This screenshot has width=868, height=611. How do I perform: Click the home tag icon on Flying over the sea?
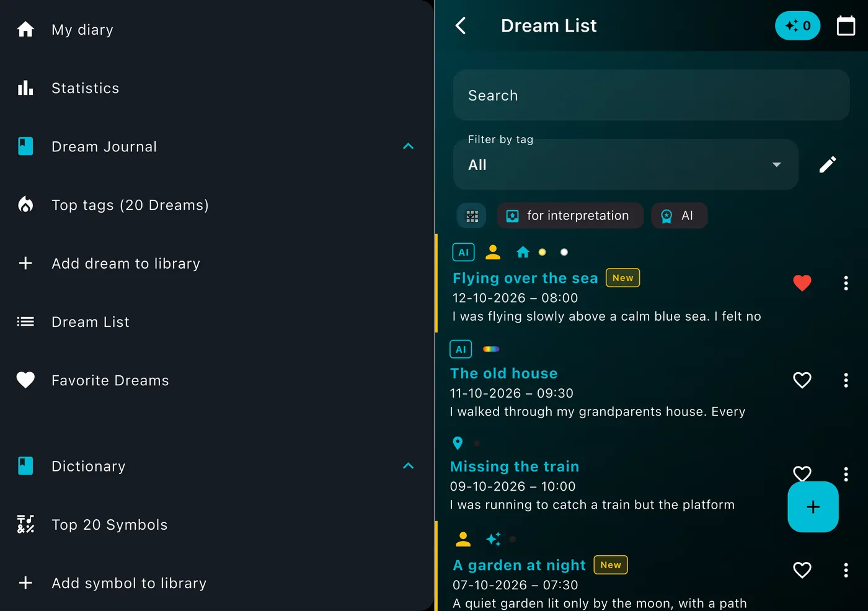pyautogui.click(x=523, y=252)
